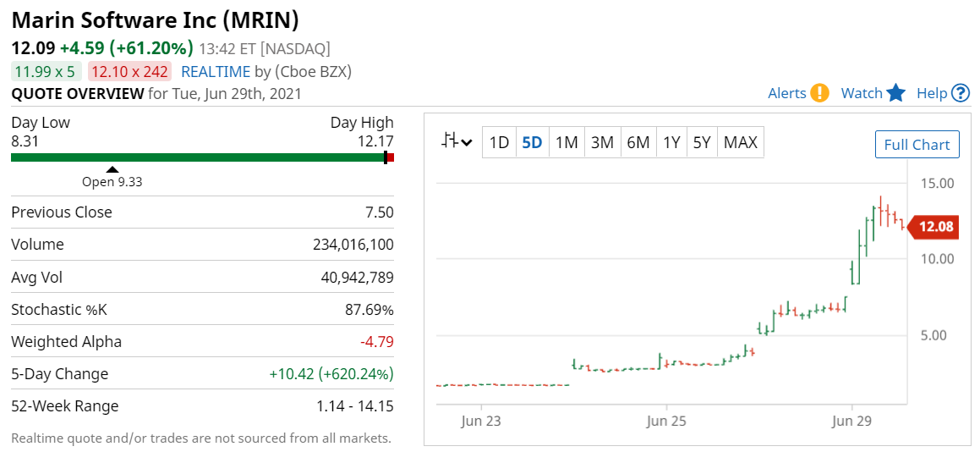Select the 5D chart range
980x452 pixels.
tap(532, 143)
